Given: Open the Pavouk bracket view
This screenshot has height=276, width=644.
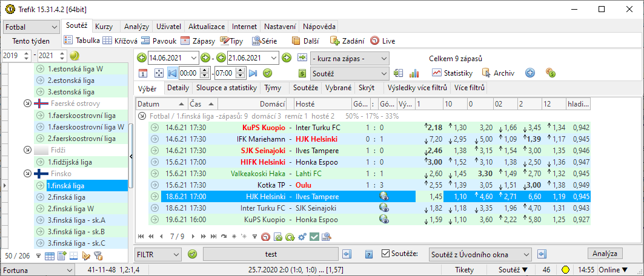Looking at the screenshot, I should coord(159,41).
